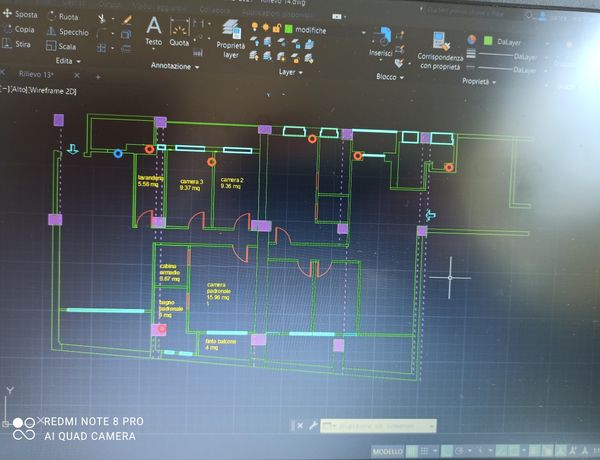The image size is (600, 460).
Task: Switch to the Rilievo 13 drawing tab
Action: (36, 75)
